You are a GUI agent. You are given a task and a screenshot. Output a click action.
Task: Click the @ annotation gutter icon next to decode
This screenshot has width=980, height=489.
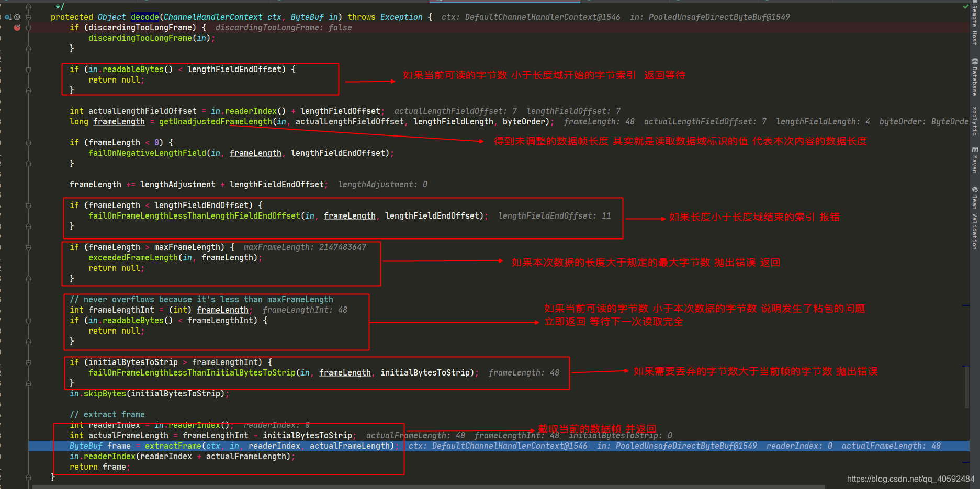click(x=17, y=17)
